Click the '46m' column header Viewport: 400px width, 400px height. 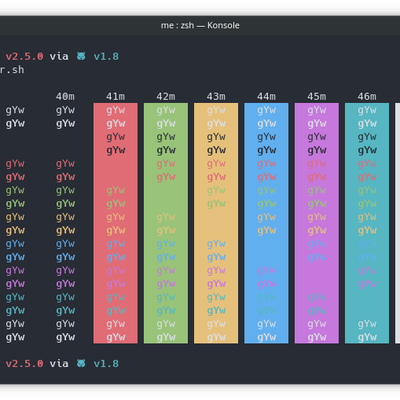367,97
